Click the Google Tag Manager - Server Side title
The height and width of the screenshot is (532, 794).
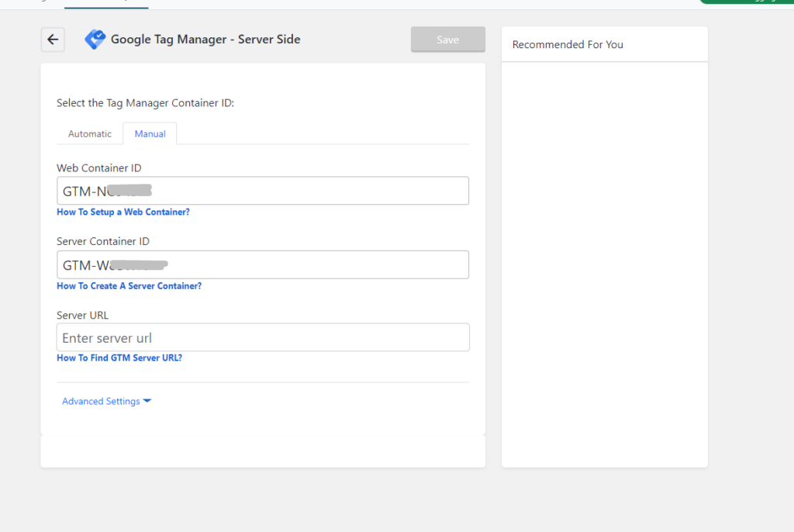pyautogui.click(x=205, y=39)
